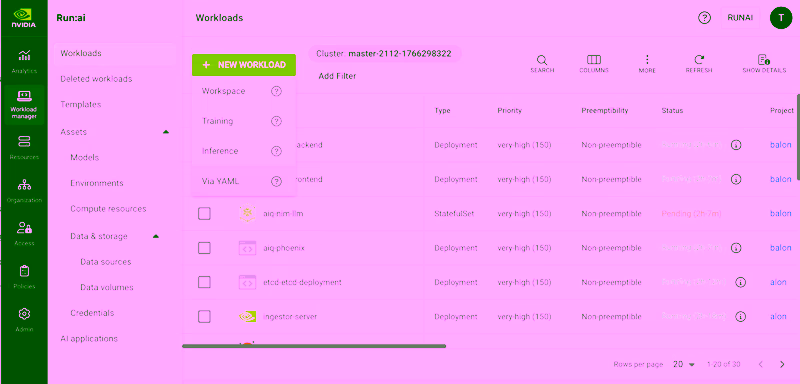Open Environments under Assets

[x=97, y=183]
